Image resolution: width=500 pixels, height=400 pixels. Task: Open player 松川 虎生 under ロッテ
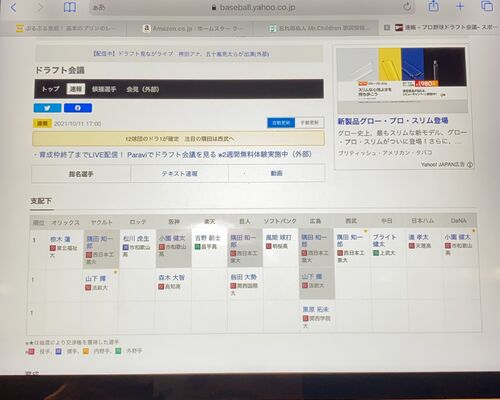point(136,239)
